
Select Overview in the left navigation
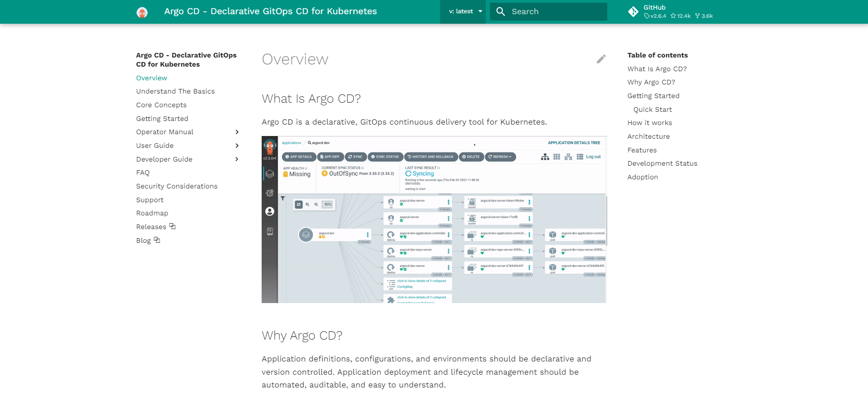tap(152, 78)
